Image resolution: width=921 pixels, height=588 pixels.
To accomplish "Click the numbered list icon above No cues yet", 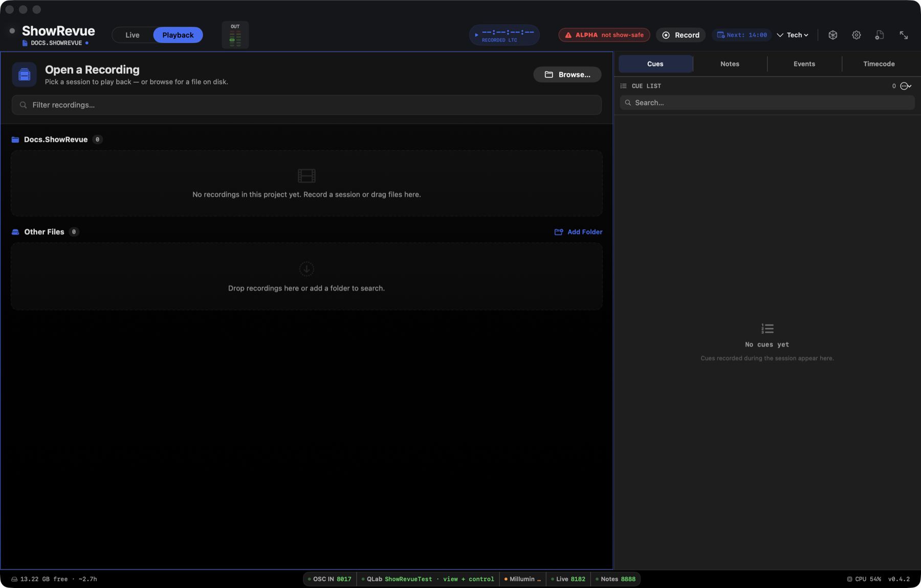I will point(767,329).
